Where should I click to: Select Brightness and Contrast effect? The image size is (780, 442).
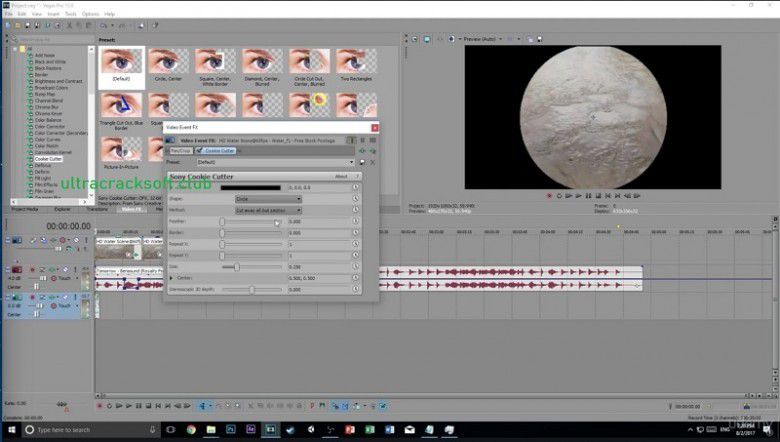[x=59, y=81]
